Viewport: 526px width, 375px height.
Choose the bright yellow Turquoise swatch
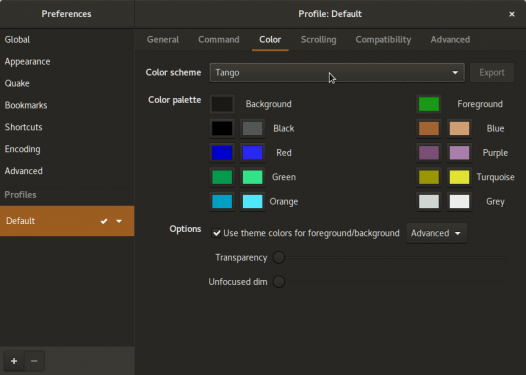(459, 177)
